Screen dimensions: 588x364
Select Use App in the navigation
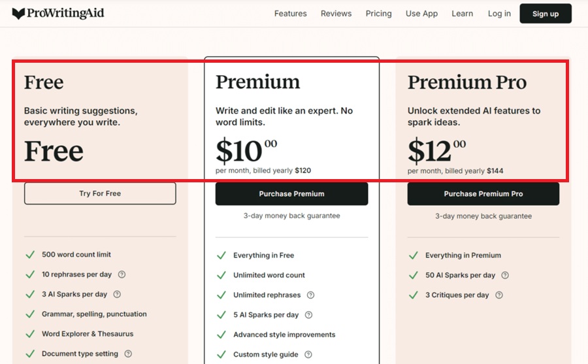(421, 14)
